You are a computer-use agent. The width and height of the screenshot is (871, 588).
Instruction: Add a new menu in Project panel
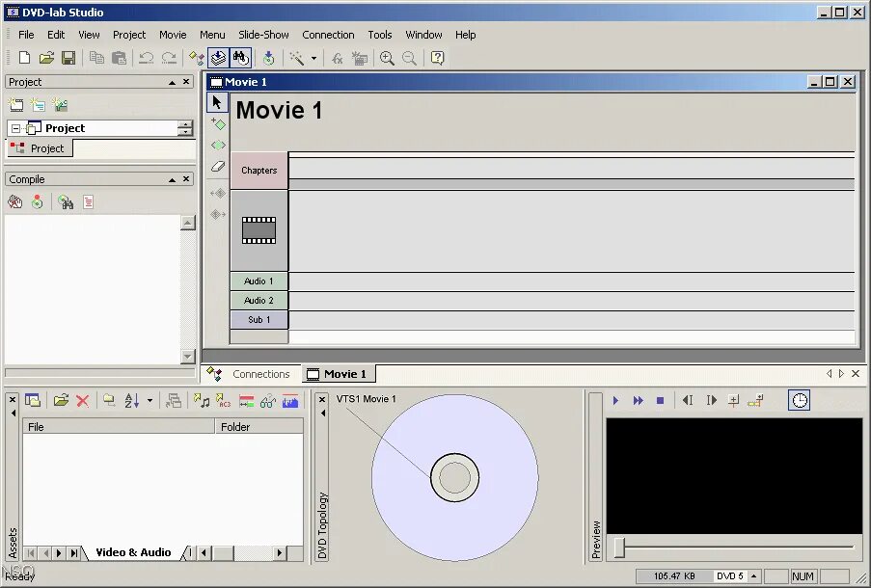click(x=38, y=104)
